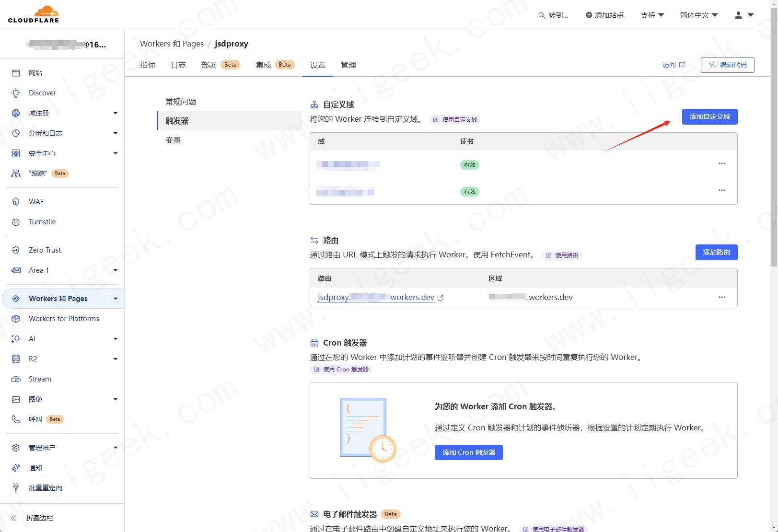
Task: Expand the 管理帐户 submenu arrow
Action: (x=116, y=448)
